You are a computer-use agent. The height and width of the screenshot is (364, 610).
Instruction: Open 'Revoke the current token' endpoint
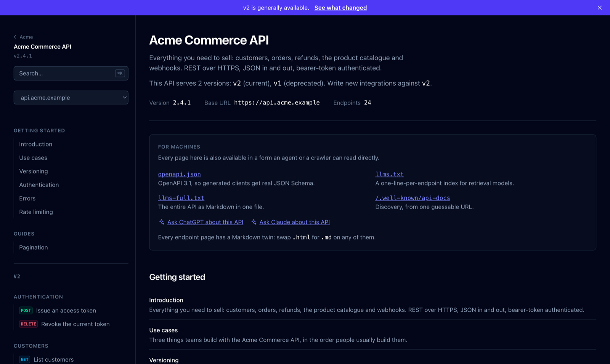coord(75,324)
